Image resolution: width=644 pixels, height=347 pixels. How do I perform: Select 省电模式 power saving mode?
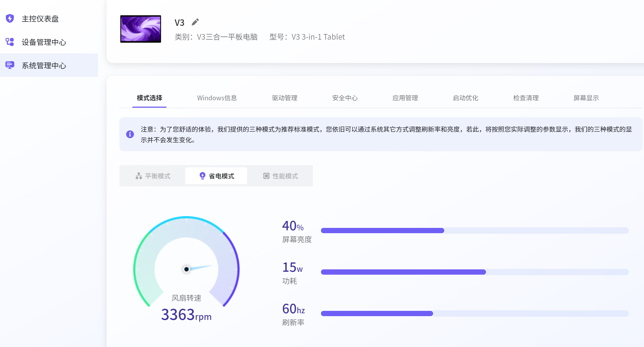click(216, 176)
